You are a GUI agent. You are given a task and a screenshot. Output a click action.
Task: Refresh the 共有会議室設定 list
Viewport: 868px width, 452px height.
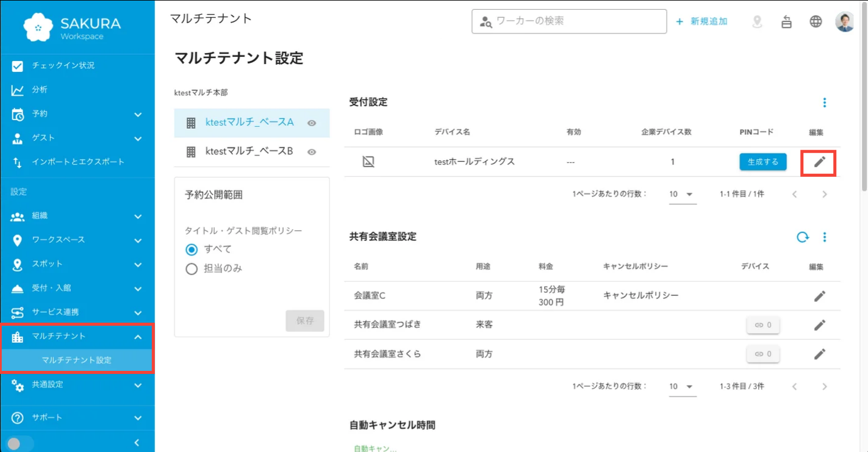pos(803,237)
